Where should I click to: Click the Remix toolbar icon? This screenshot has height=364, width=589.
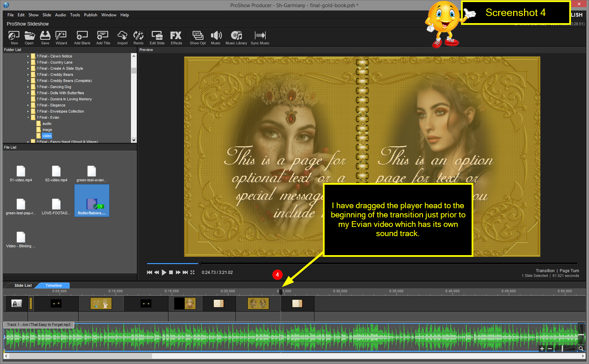tap(138, 37)
